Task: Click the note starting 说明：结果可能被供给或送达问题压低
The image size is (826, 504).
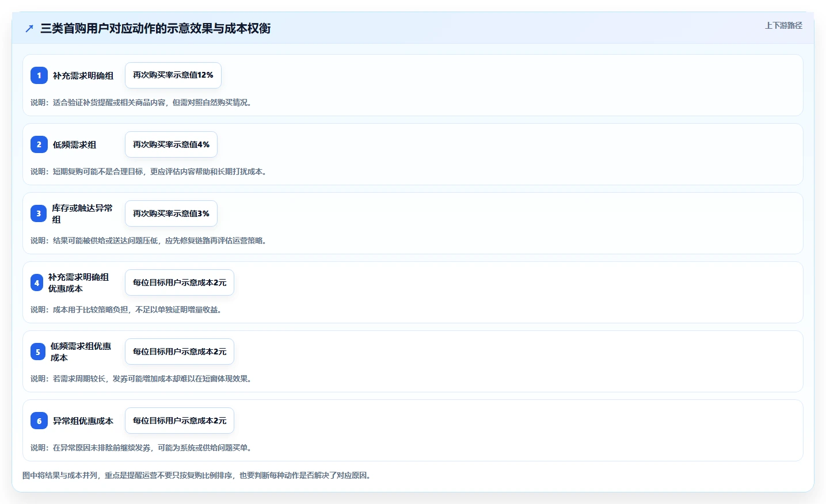Action: [x=149, y=240]
